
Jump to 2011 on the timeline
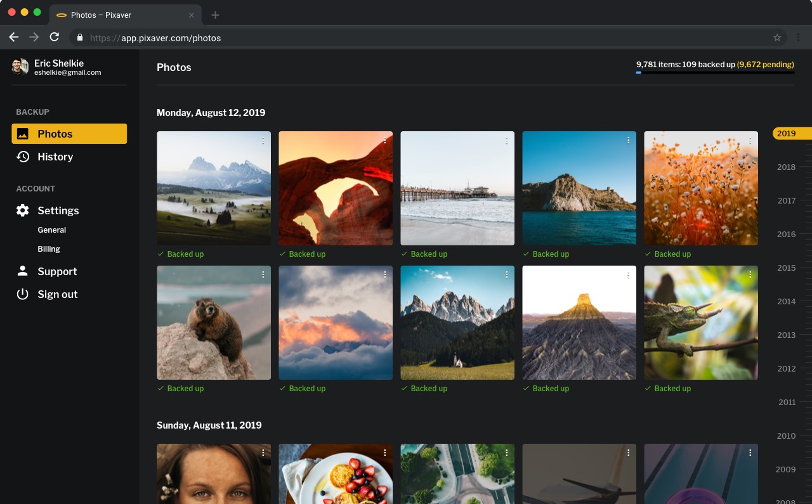pos(787,403)
